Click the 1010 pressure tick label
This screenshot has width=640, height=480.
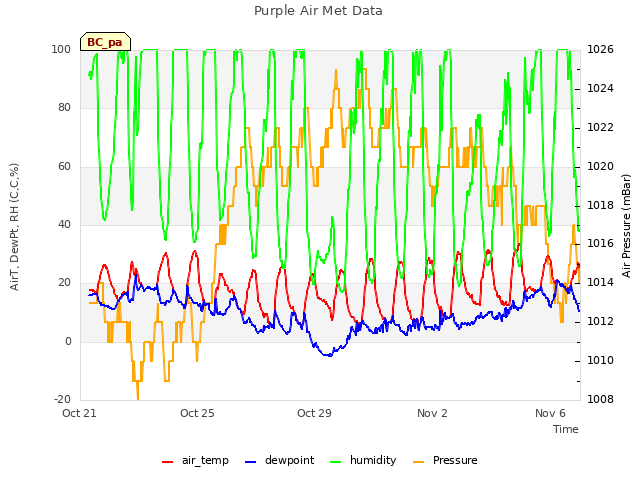pos(600,360)
